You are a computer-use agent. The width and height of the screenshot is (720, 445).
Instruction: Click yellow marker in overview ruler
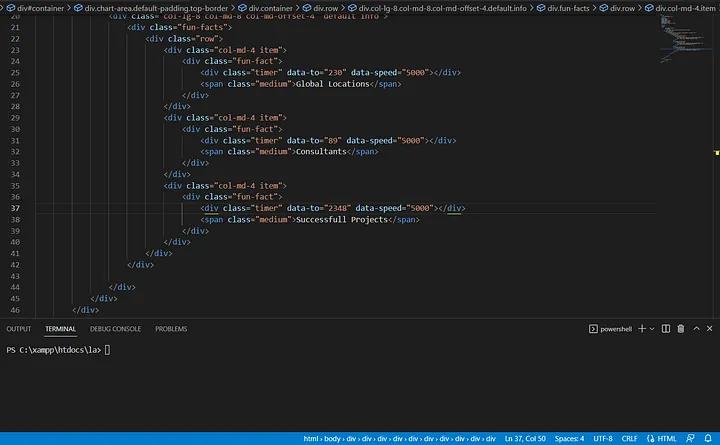tap(717, 152)
